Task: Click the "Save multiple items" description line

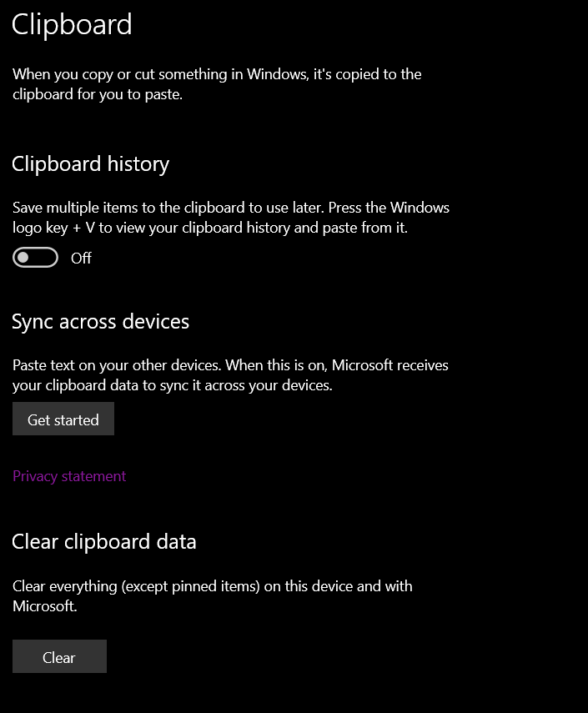Action: [230, 207]
